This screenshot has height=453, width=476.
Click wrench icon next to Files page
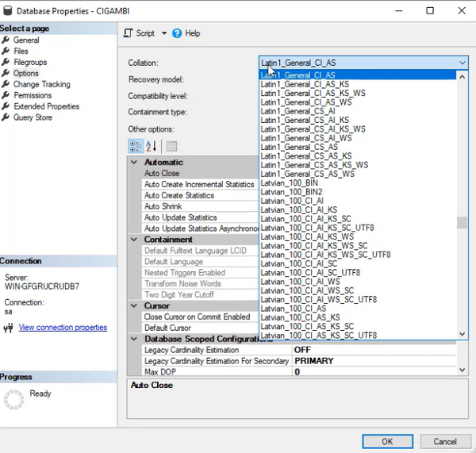click(x=6, y=51)
